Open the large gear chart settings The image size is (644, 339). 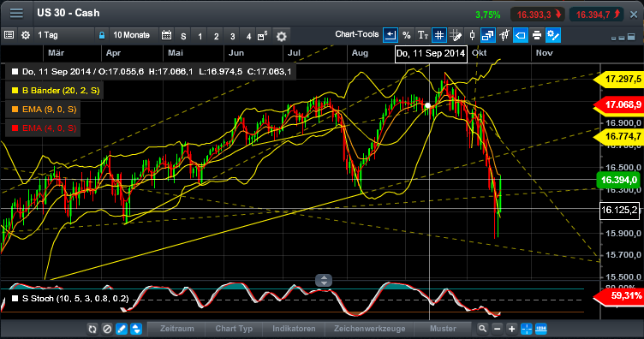282,37
